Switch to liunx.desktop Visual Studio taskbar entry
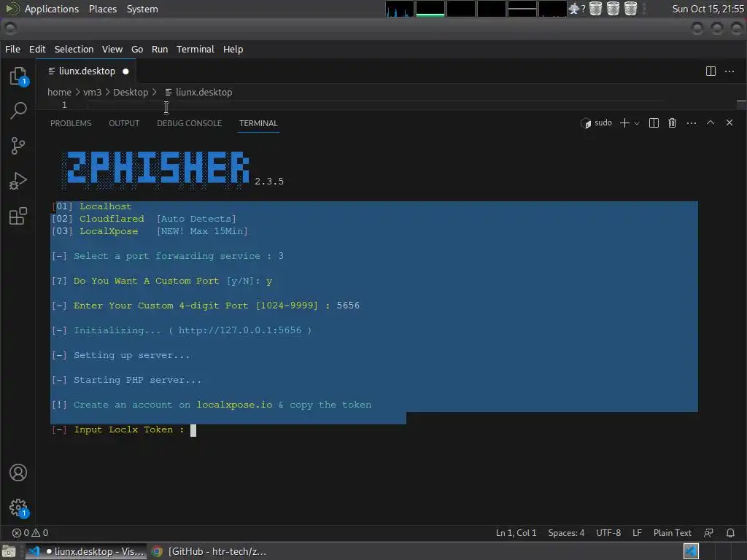The width and height of the screenshot is (747, 560). (85, 551)
